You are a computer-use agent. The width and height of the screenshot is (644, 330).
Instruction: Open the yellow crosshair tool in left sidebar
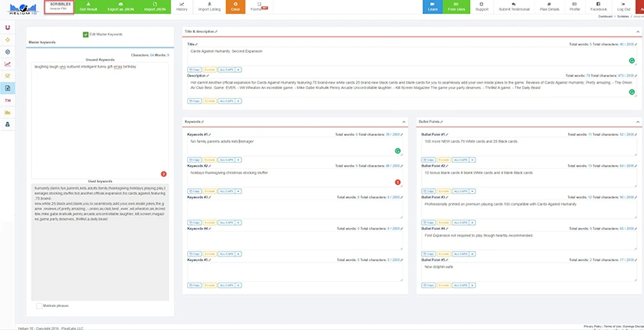[x=8, y=40]
